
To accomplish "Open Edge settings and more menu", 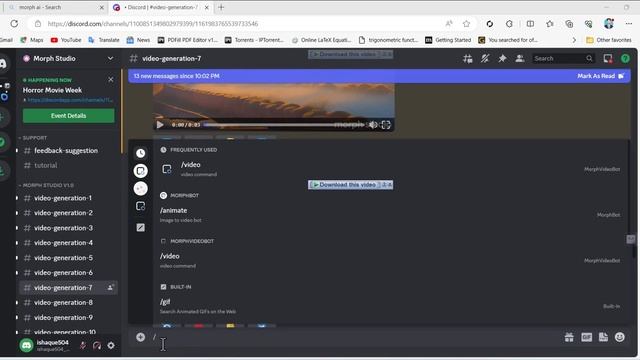I will (x=629, y=24).
